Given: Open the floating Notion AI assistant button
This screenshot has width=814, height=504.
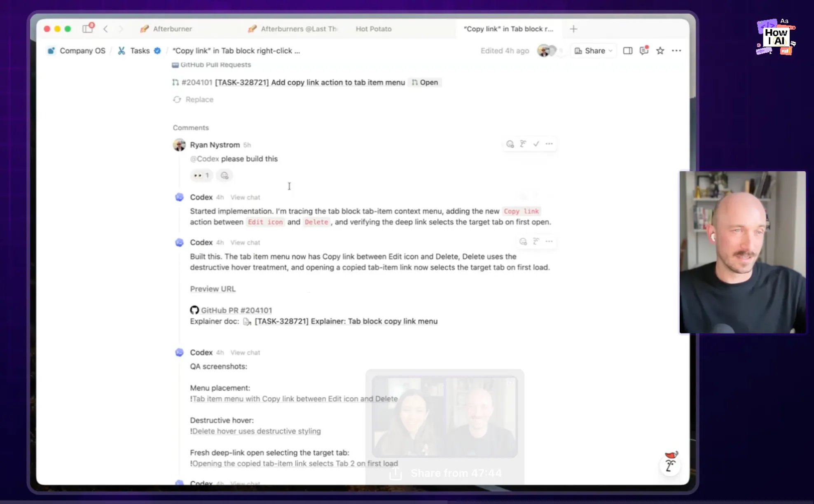Looking at the screenshot, I should (x=670, y=465).
